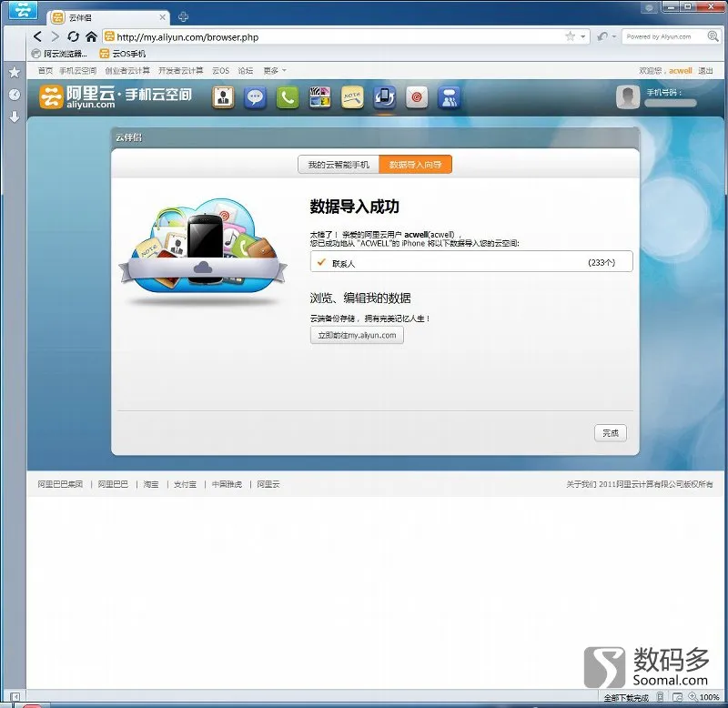Expand the undo tab dropdown arrow
Image resolution: width=728 pixels, height=708 pixels.
click(x=613, y=36)
